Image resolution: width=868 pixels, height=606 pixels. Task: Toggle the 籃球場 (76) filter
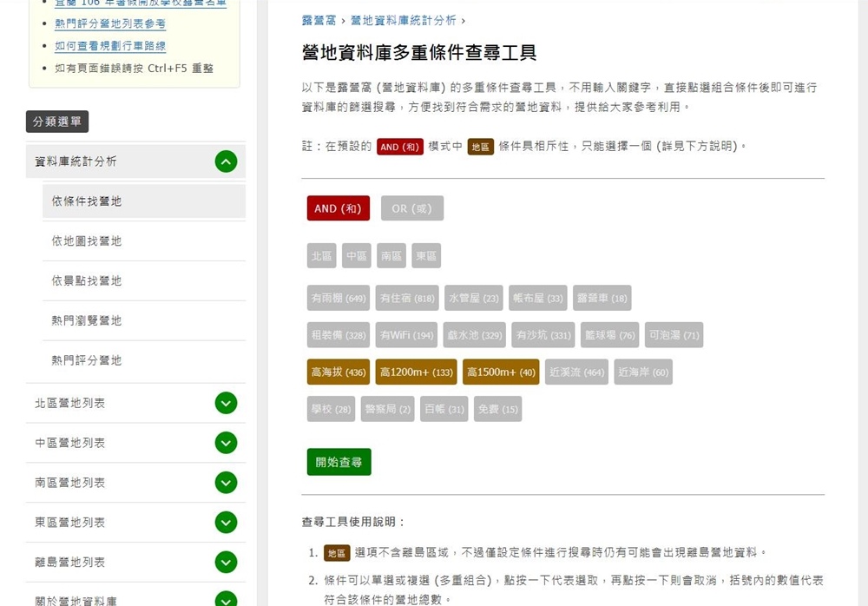[x=609, y=335]
